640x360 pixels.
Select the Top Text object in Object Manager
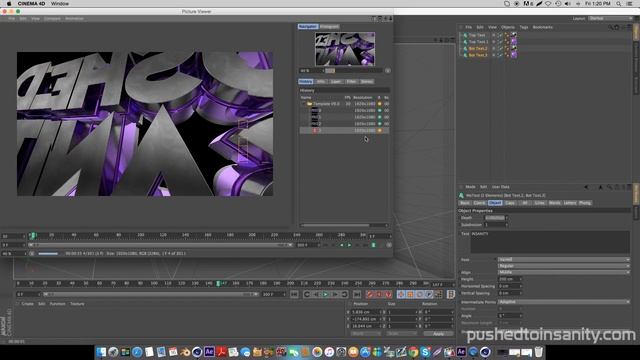[x=477, y=35]
